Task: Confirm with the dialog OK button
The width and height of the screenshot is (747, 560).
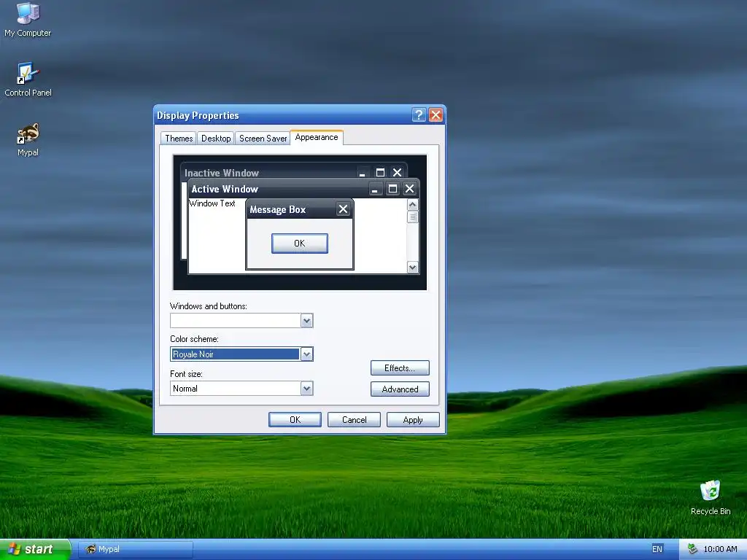Action: click(295, 419)
